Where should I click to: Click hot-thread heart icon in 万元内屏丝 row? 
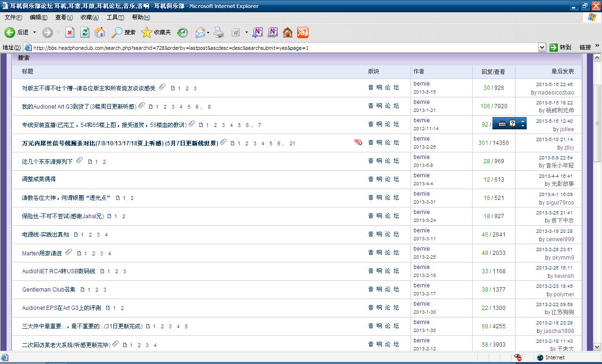click(358, 142)
